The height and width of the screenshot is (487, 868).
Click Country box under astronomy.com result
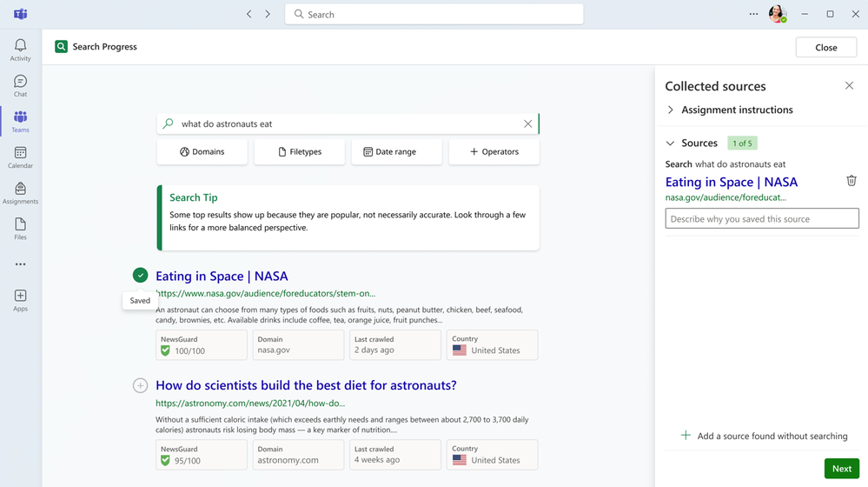492,455
